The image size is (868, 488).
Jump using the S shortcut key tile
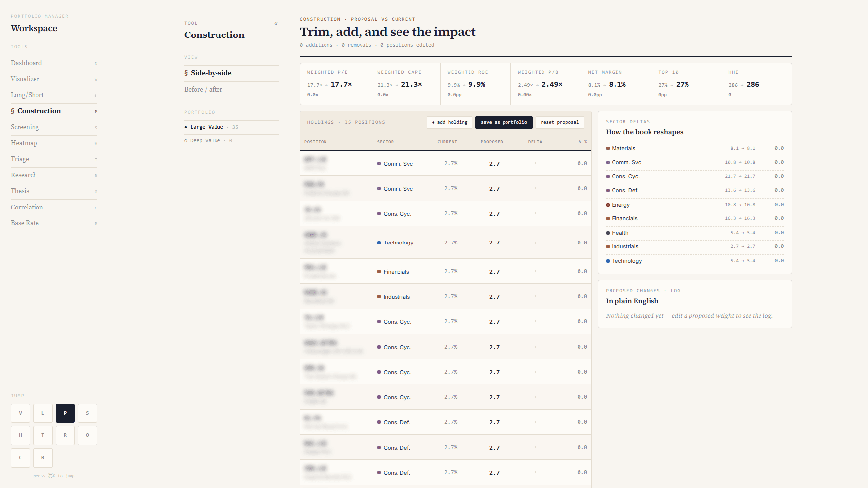click(87, 413)
